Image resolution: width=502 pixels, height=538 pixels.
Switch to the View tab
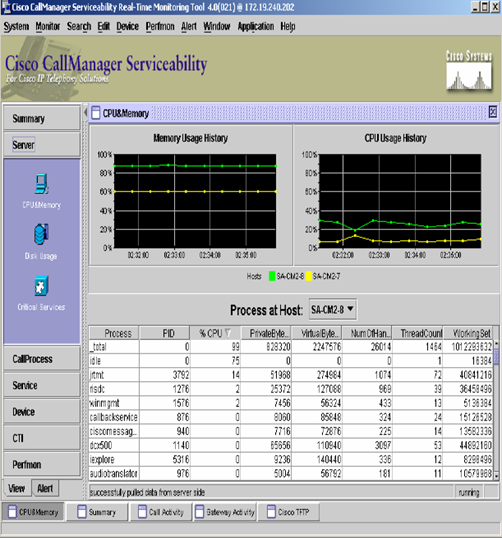16,488
